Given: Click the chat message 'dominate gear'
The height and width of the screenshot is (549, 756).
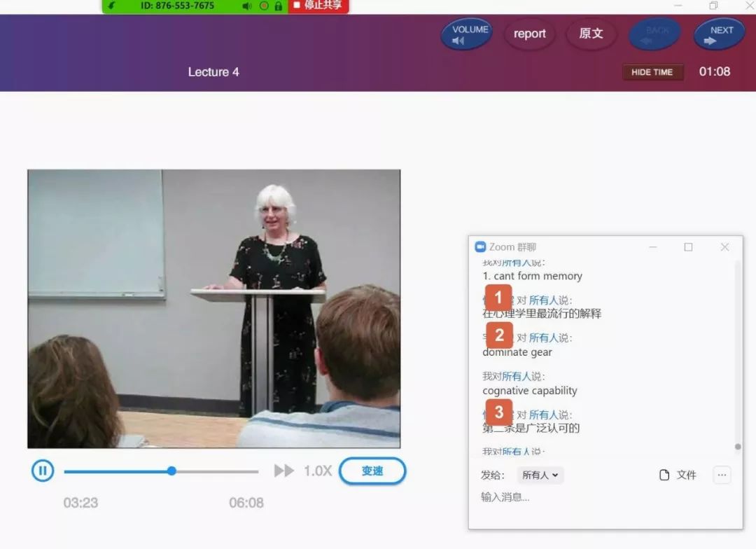Looking at the screenshot, I should coord(517,352).
